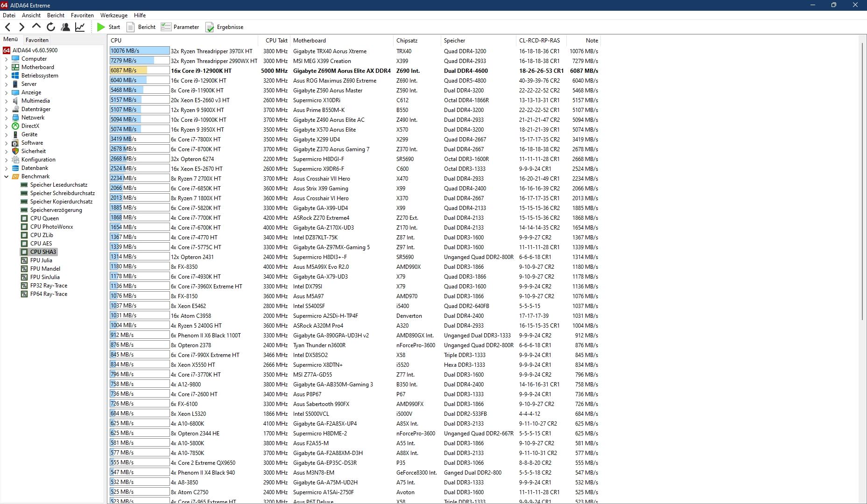Sort by the CPU Takt column header
867x504 pixels.
point(274,41)
